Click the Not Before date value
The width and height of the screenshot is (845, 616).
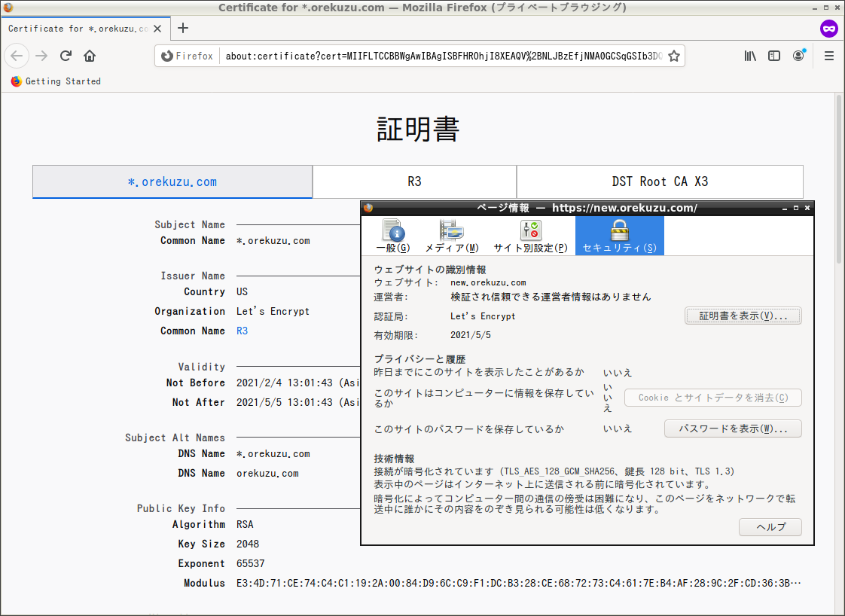[x=297, y=383]
